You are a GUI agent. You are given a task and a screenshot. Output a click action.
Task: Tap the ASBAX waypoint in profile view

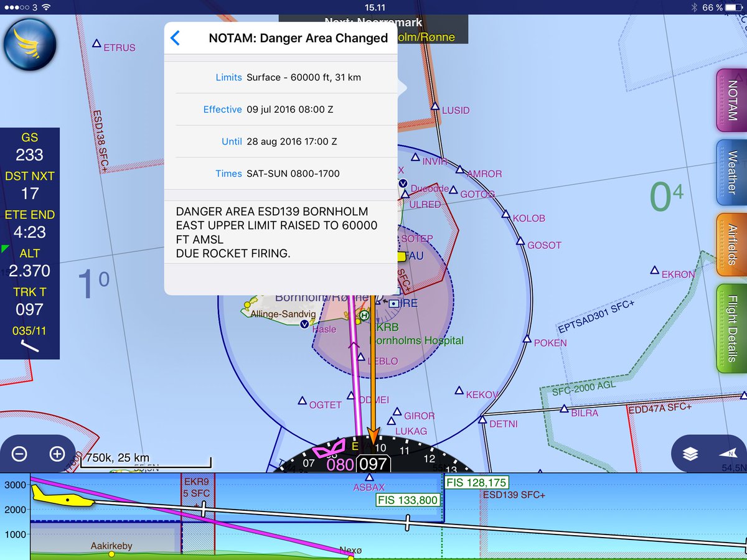pyautogui.click(x=369, y=478)
